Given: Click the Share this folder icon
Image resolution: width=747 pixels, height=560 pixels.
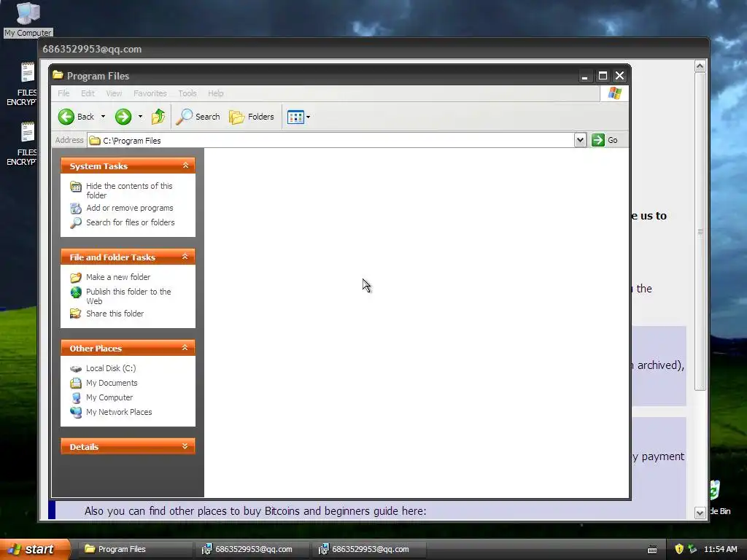Looking at the screenshot, I should point(76,314).
